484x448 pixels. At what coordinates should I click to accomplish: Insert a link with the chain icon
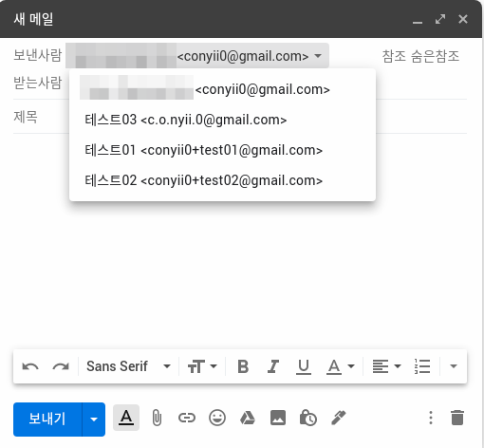pyautogui.click(x=187, y=418)
